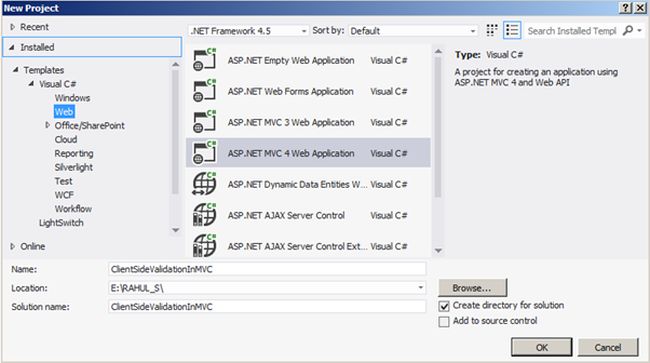Screen dimensions: 650x363
Task: Click the Browse... button
Action: (x=473, y=288)
